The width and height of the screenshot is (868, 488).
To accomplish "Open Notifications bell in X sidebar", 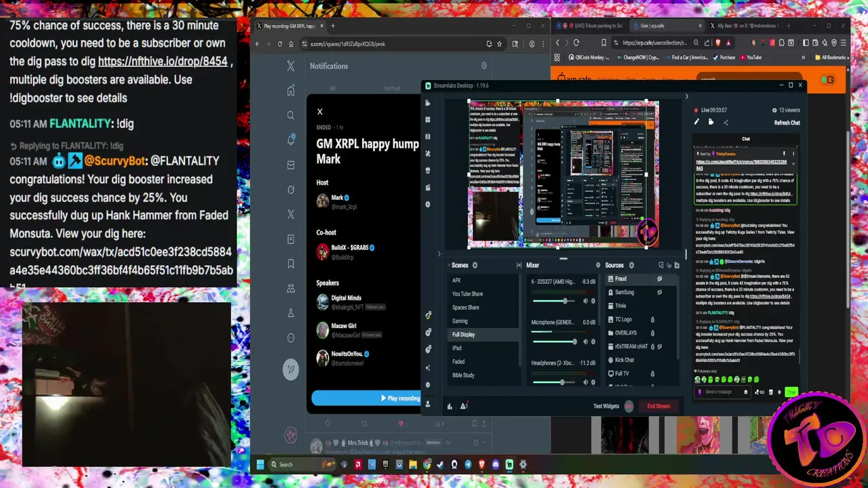I will (291, 140).
